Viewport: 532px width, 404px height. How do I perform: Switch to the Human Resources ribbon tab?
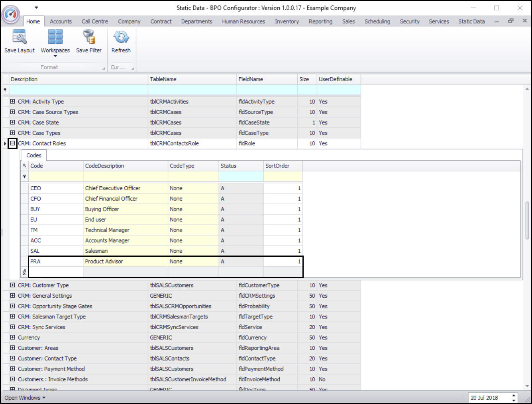coord(243,21)
